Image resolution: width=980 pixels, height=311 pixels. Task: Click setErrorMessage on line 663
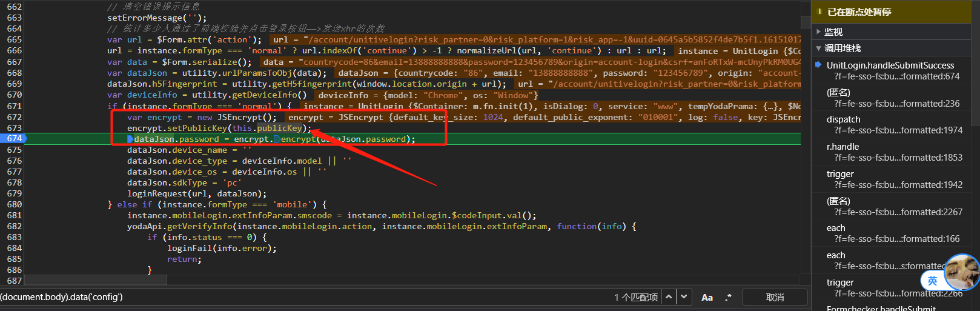coord(145,18)
